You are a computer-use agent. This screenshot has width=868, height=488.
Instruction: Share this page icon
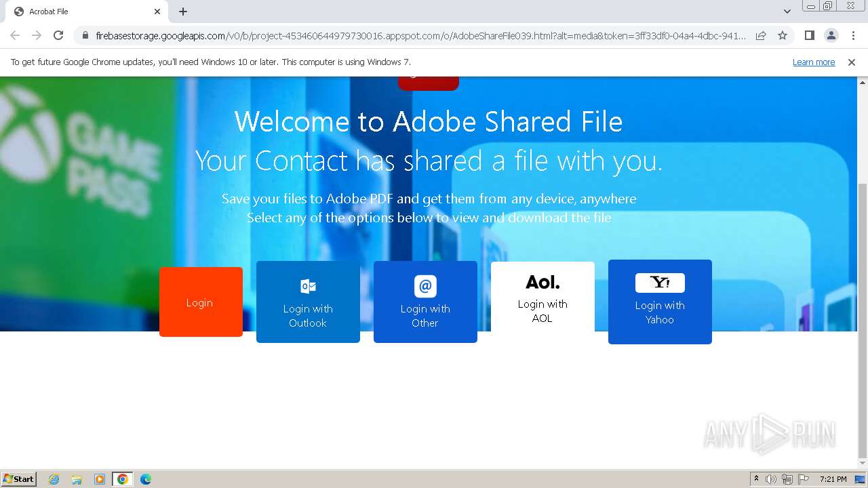[x=761, y=35]
